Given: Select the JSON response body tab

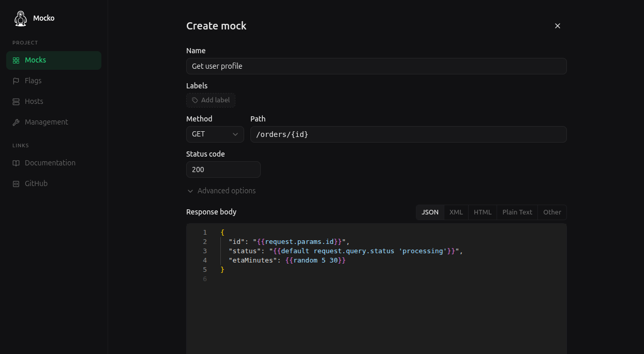Looking at the screenshot, I should 430,212.
